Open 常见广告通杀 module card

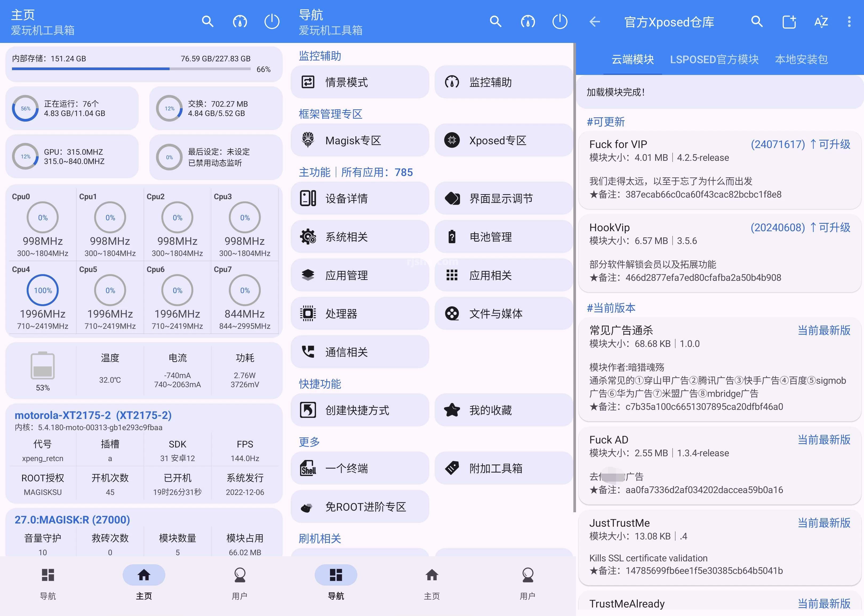point(720,369)
